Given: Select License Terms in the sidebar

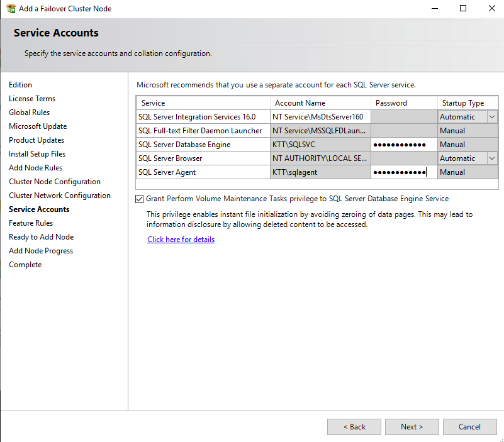Looking at the screenshot, I should coord(32,99).
